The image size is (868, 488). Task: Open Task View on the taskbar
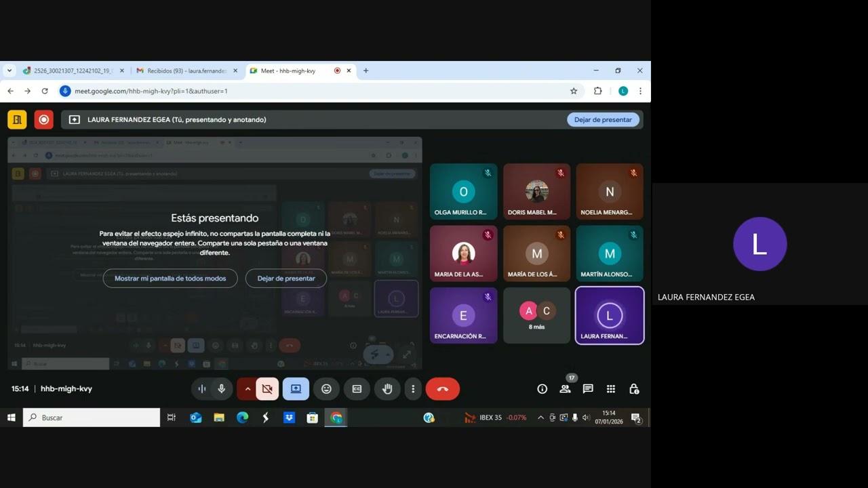click(x=172, y=418)
